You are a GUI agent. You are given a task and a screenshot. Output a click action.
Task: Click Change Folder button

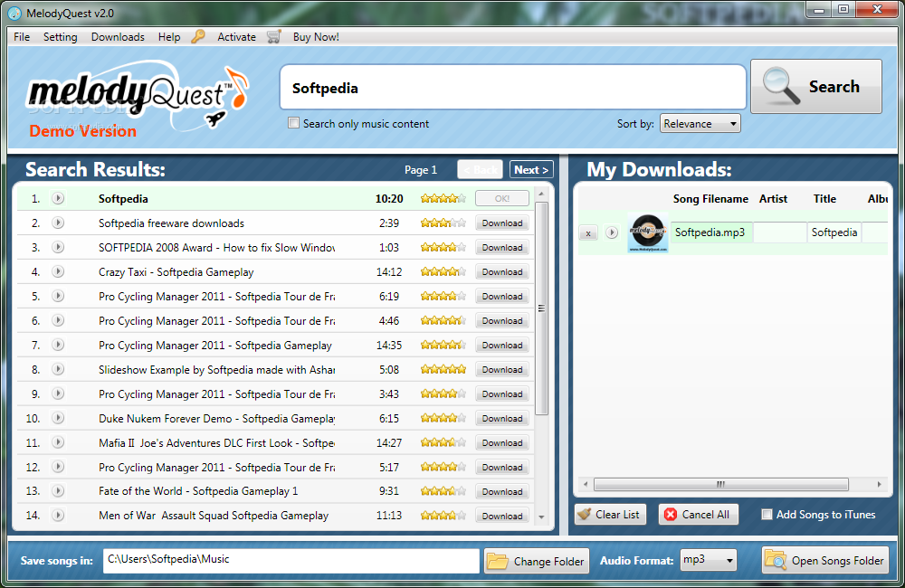(536, 561)
